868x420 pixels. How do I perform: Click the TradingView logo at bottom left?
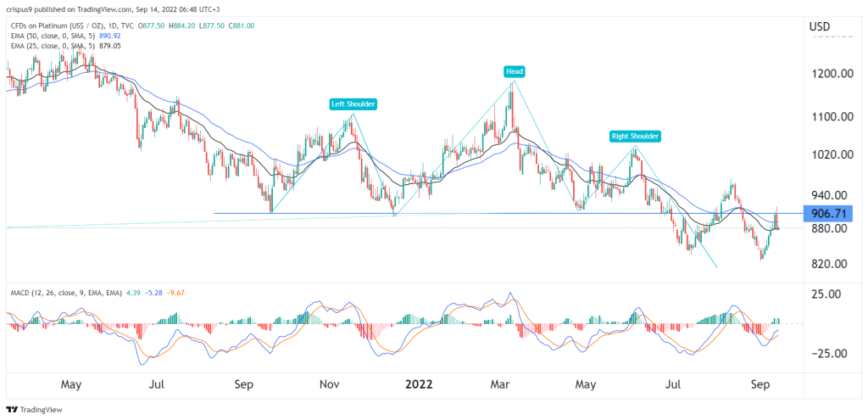(x=34, y=410)
